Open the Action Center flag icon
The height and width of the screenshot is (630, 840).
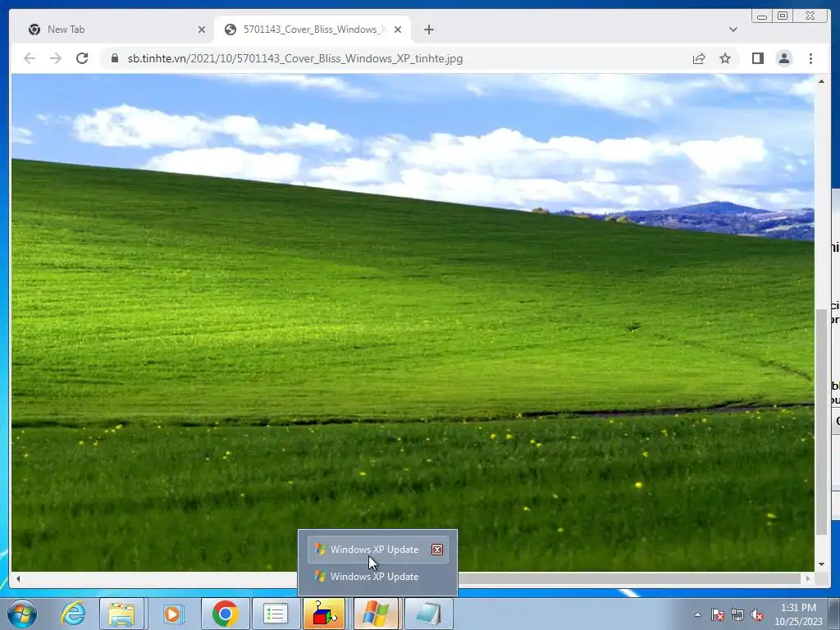click(x=717, y=614)
